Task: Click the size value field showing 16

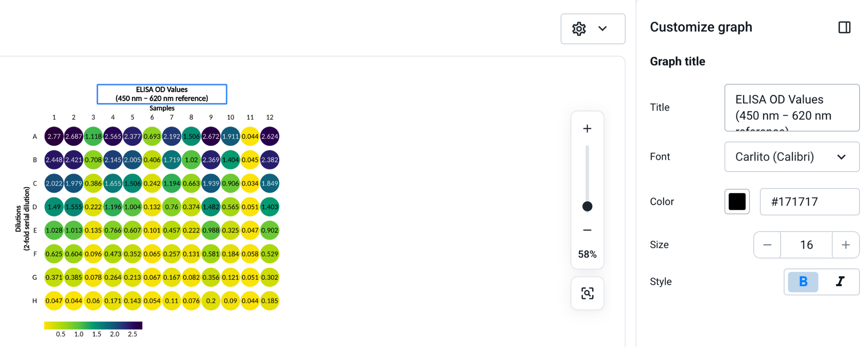Action: click(x=806, y=245)
